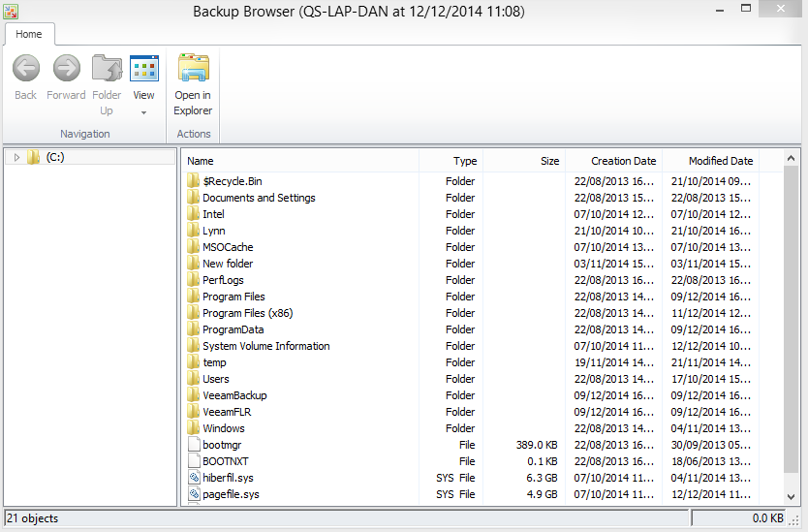Viewport: 808px width, 532px height.
Task: Click the 0.1 KB size of BOOTNXT
Action: point(543,461)
